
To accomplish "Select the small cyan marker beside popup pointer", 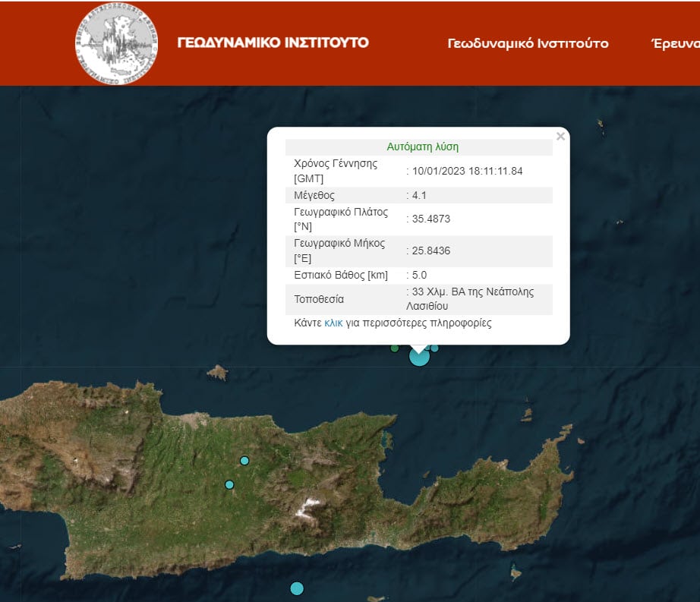I will (434, 348).
